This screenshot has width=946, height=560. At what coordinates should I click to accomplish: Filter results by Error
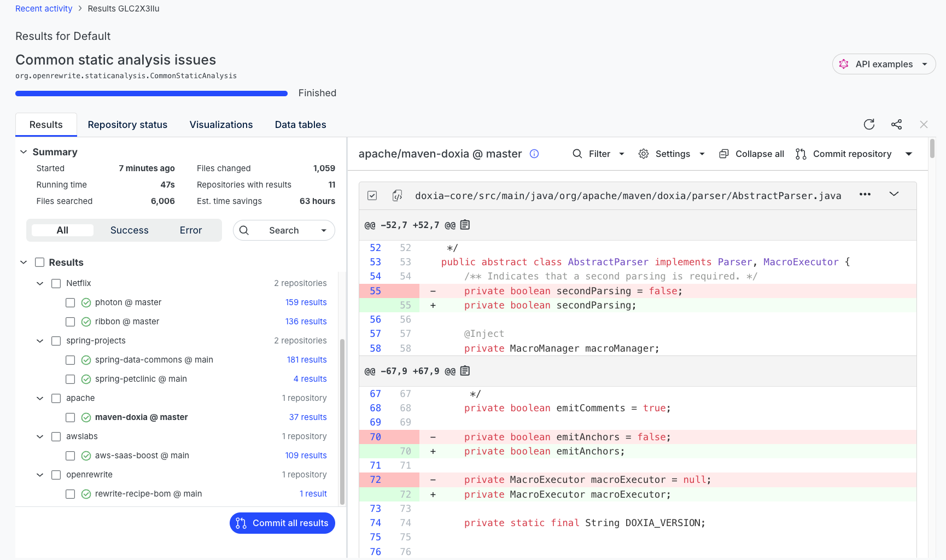(191, 230)
